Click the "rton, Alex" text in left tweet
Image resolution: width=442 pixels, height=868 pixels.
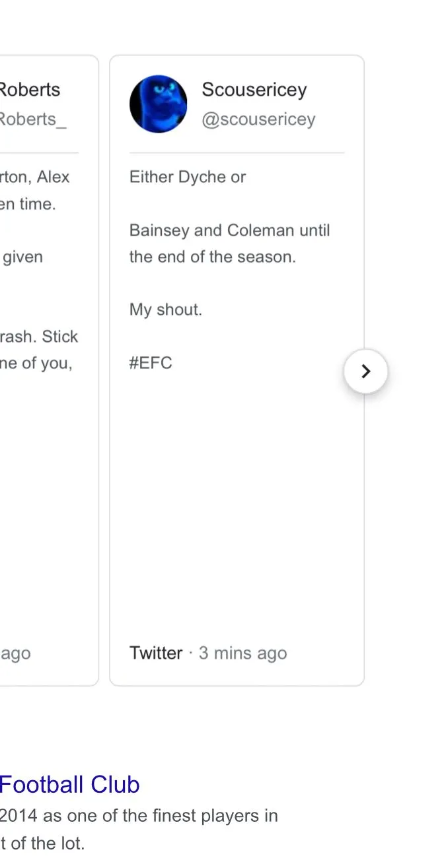[x=34, y=177]
